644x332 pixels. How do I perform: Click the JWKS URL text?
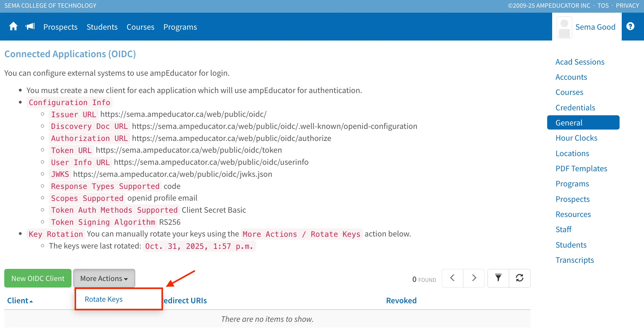coord(173,174)
